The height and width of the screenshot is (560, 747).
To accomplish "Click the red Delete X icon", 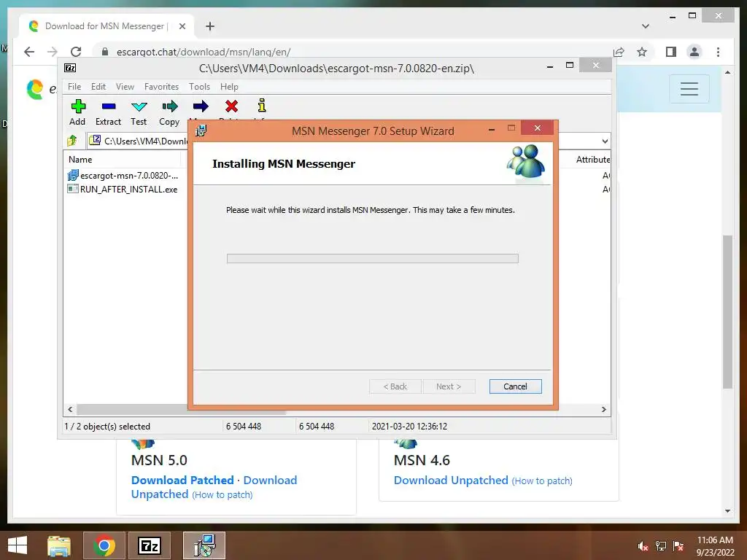I will (231, 106).
